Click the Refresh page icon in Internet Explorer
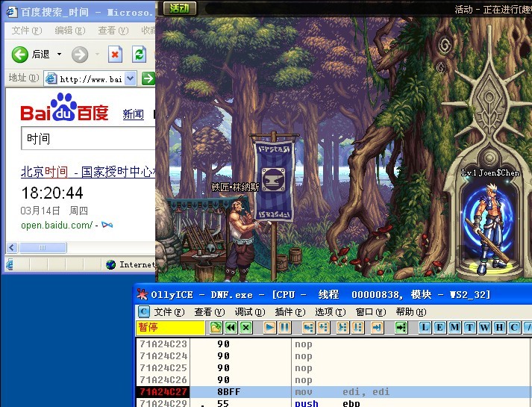532x407 pixels. 139,55
